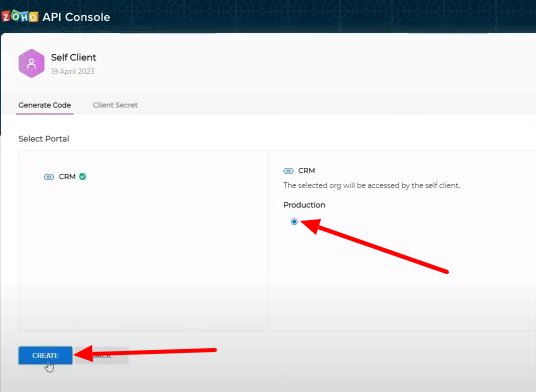The height and width of the screenshot is (392, 536).
Task: Click the date 19 April 2023
Action: (72, 71)
